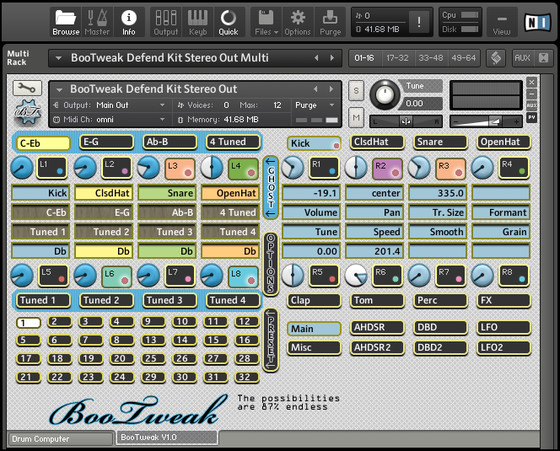Click the Tune value 0.00 field
Screen dimensions: 560x451
(422, 104)
